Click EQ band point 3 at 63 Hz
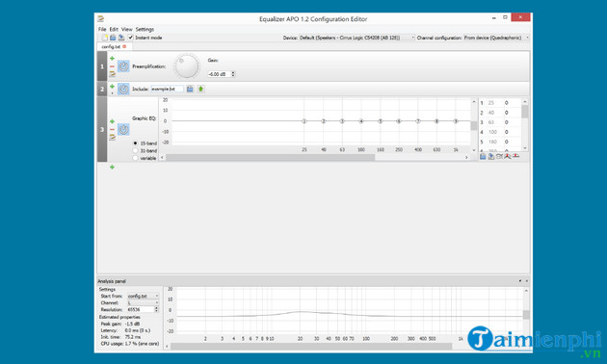The image size is (607, 364). [342, 121]
